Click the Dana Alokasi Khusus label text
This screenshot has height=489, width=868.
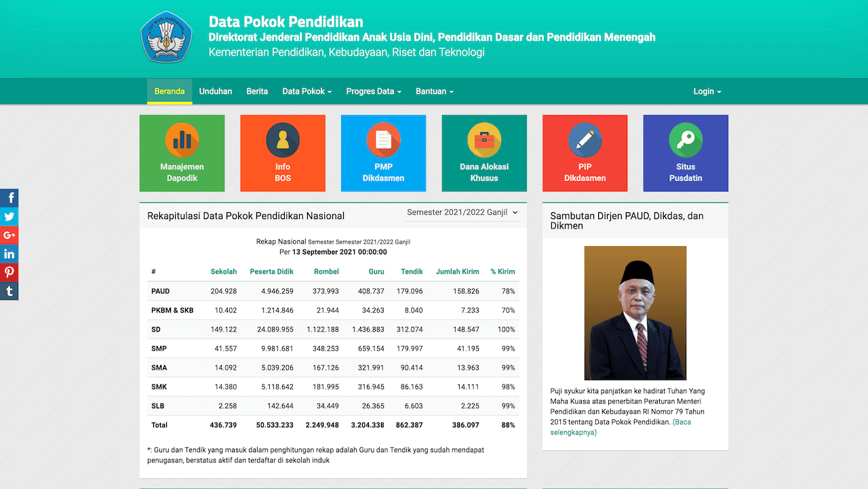[484, 172]
